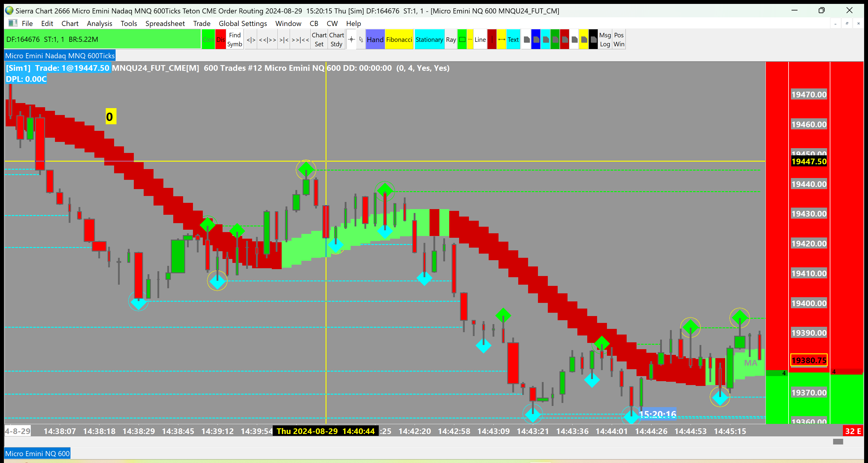Select the crosshair chart values tool

tap(352, 39)
